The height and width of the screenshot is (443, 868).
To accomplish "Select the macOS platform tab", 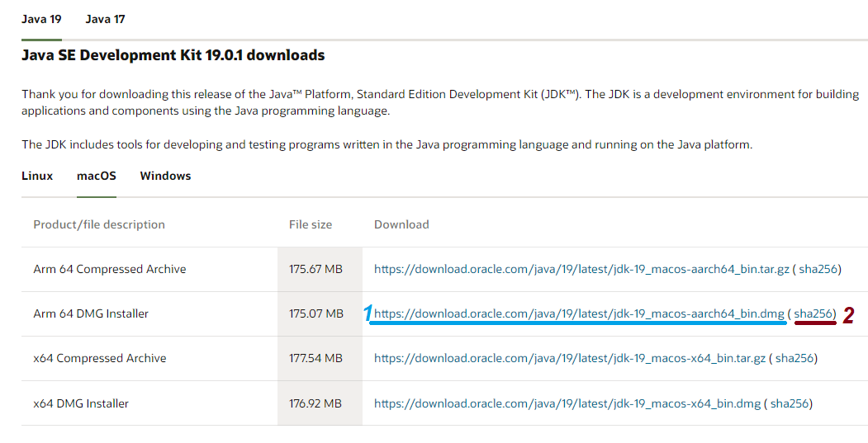I will pos(97,176).
